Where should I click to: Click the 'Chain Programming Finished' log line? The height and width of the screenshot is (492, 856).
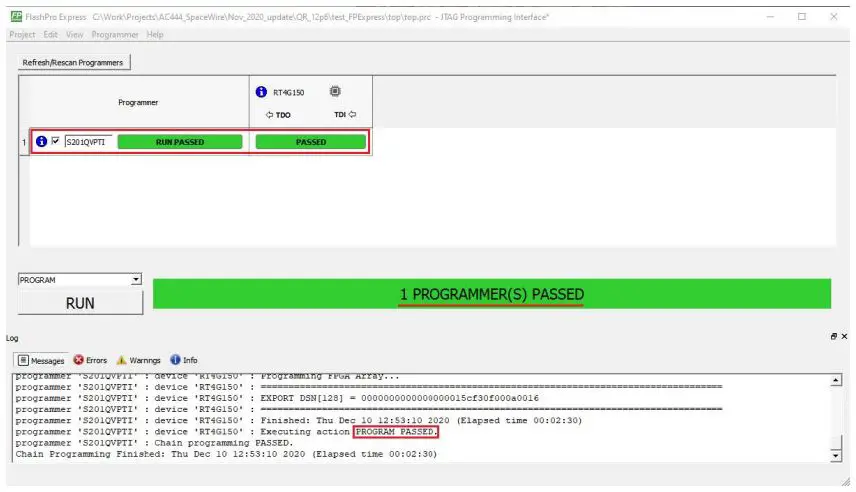click(x=227, y=454)
